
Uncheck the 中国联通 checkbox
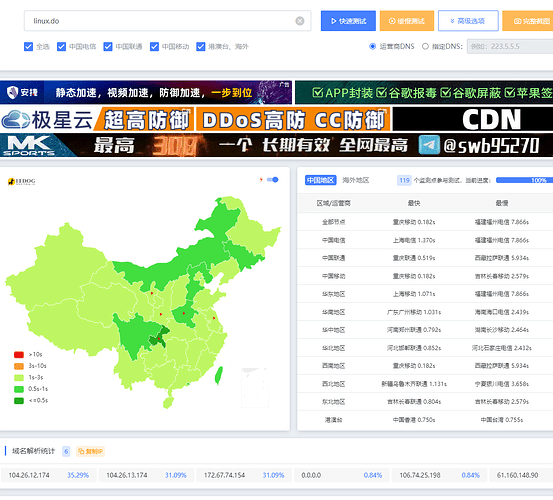108,47
